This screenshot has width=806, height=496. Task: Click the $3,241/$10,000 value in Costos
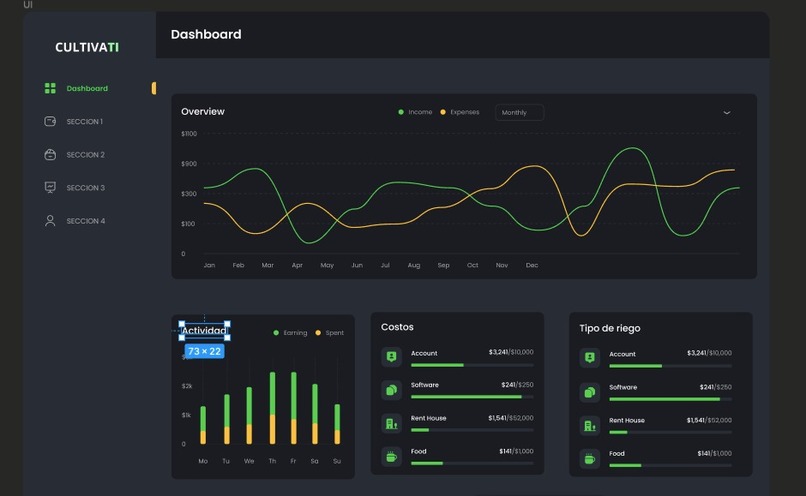511,352
